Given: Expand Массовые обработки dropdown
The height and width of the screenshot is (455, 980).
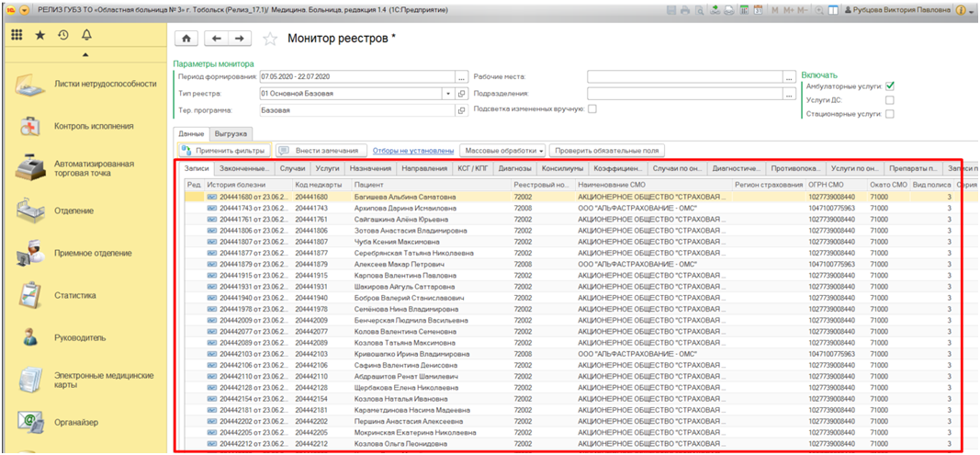Looking at the screenshot, I should click(x=502, y=151).
